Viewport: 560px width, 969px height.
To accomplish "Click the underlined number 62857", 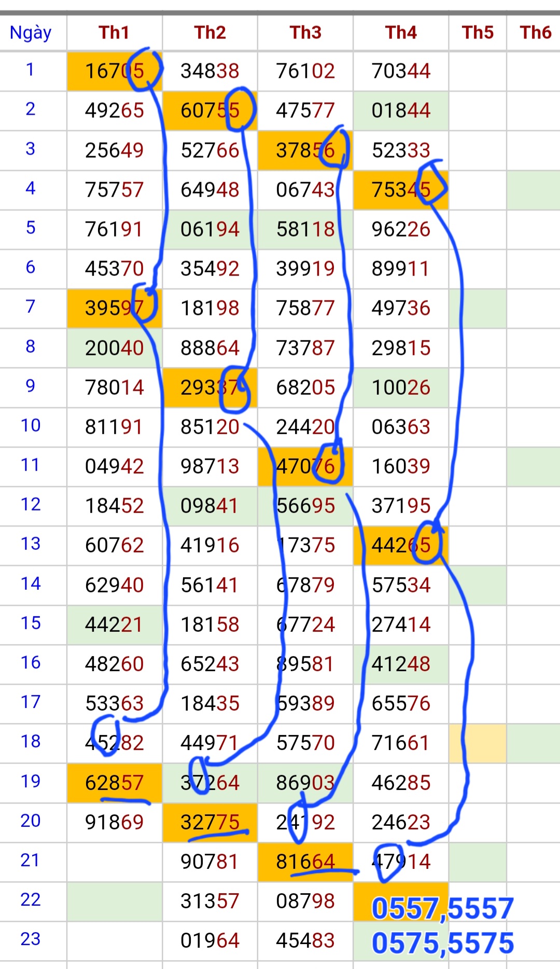I will click(x=114, y=783).
